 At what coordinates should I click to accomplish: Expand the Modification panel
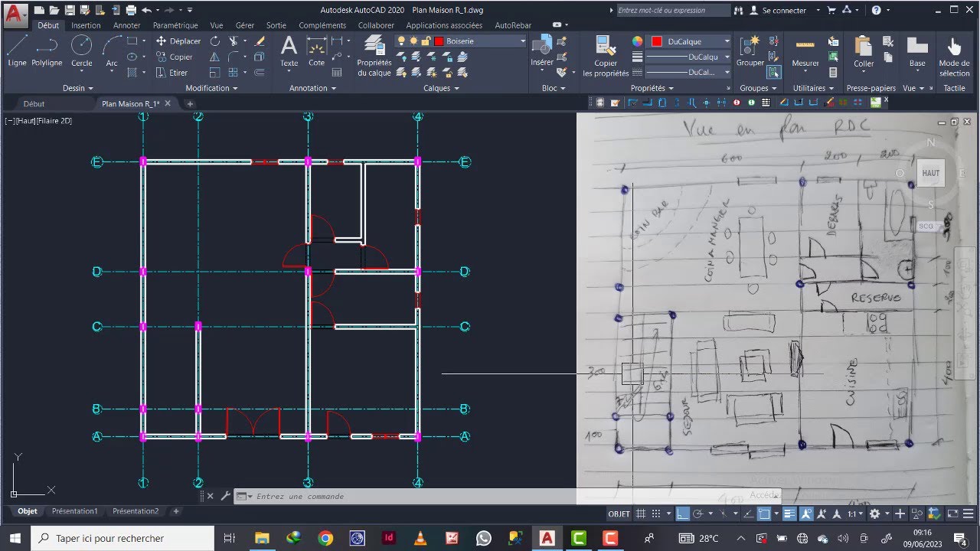211,88
